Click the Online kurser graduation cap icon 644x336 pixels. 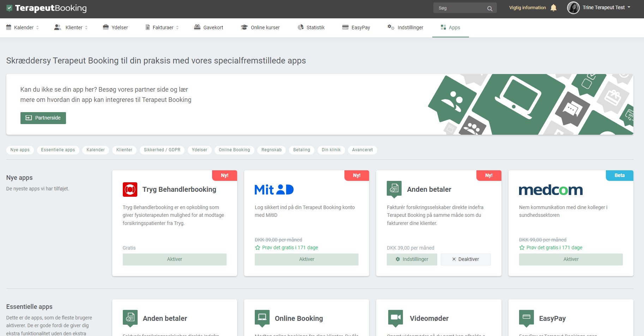coord(244,27)
